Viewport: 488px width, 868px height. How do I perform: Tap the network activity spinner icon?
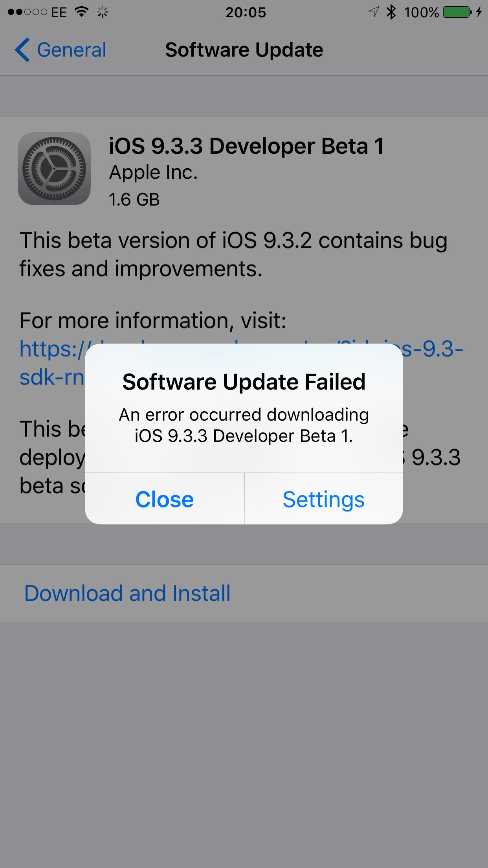103,12
